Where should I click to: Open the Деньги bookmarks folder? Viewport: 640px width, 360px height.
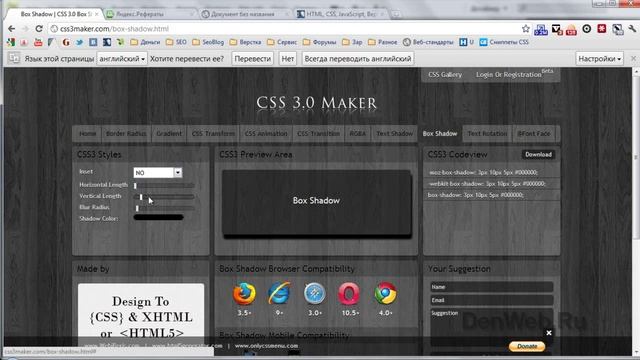[145, 42]
